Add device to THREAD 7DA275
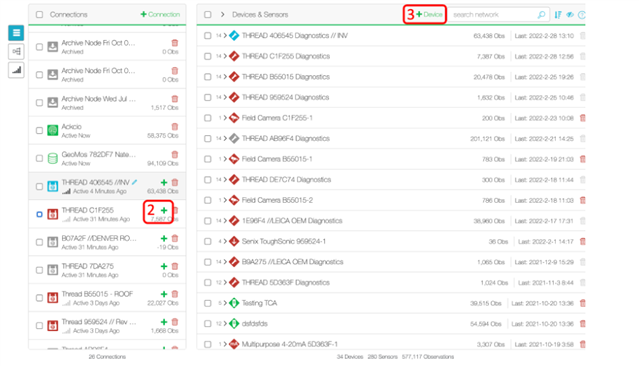 [164, 266]
